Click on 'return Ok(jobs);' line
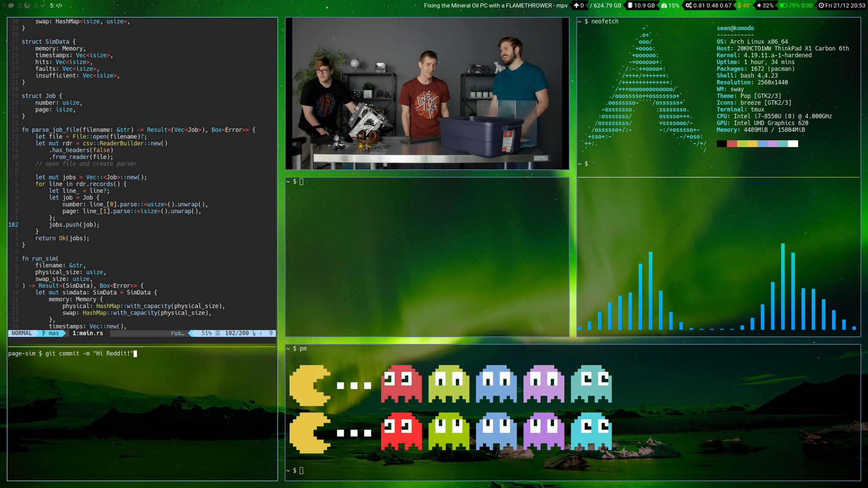The image size is (868, 488). (62, 238)
